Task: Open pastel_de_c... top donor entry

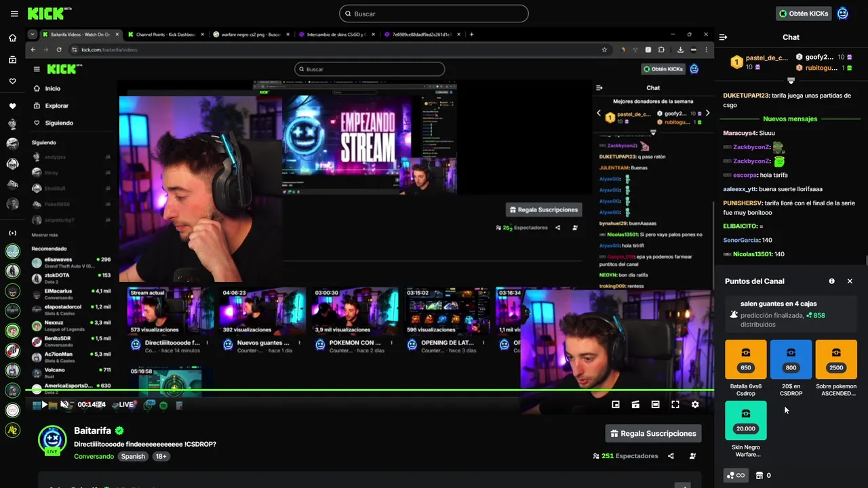Action: tap(759, 62)
